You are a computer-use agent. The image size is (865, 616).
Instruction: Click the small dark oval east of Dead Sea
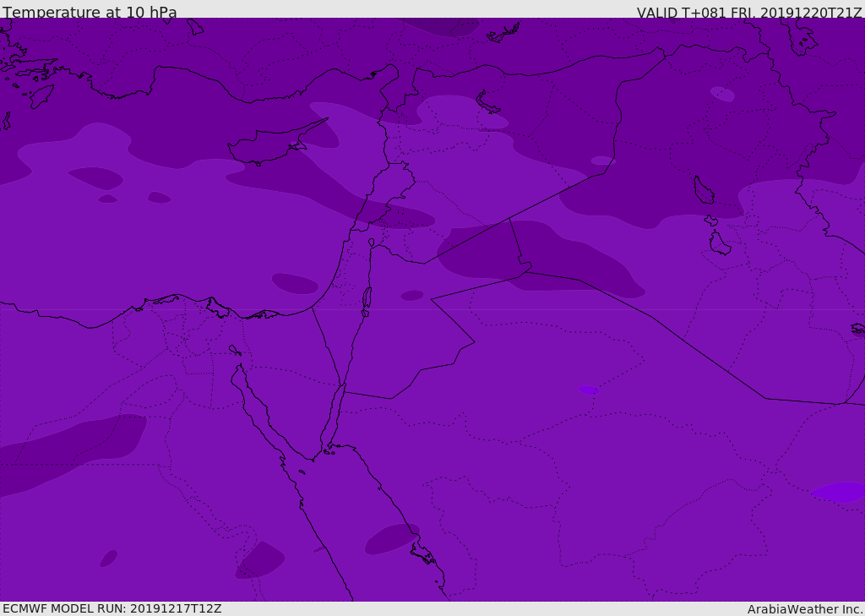click(412, 295)
